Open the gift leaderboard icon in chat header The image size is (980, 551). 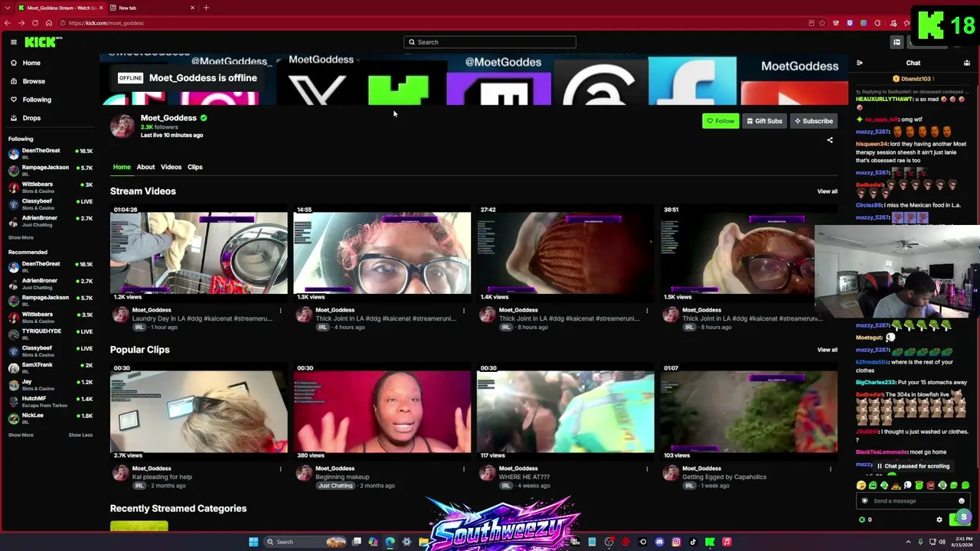point(967,63)
